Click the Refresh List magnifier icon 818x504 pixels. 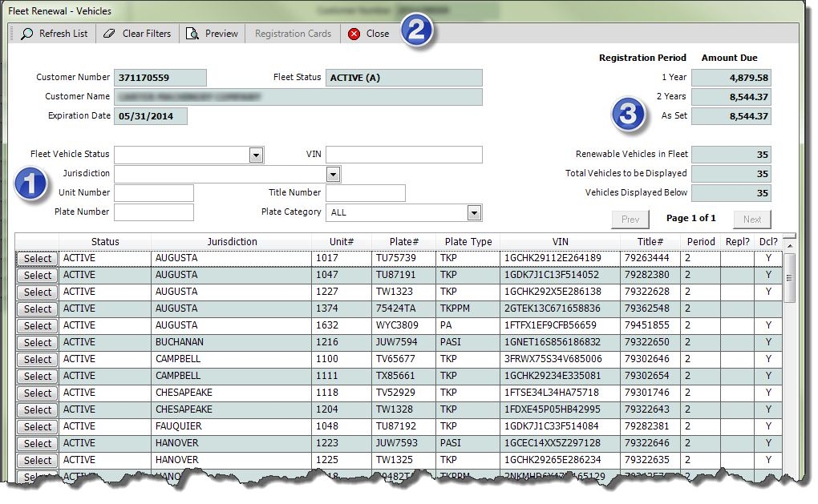27,34
